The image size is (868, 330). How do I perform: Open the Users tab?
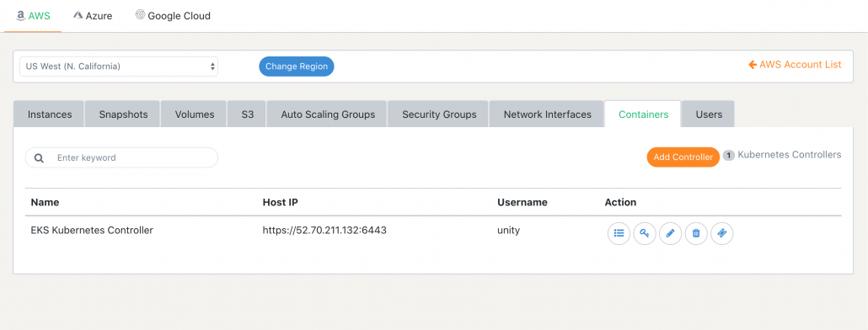709,114
